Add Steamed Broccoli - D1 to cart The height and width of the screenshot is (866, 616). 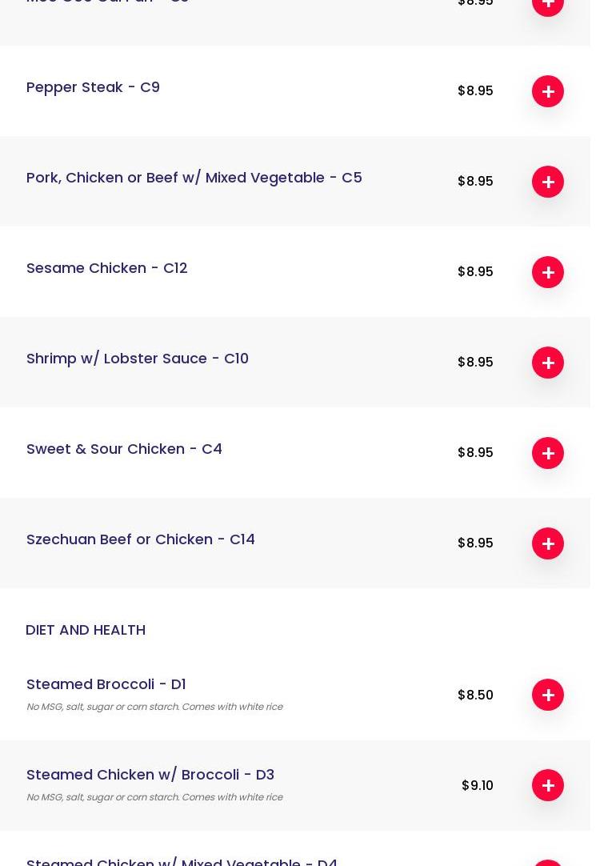pos(548,695)
